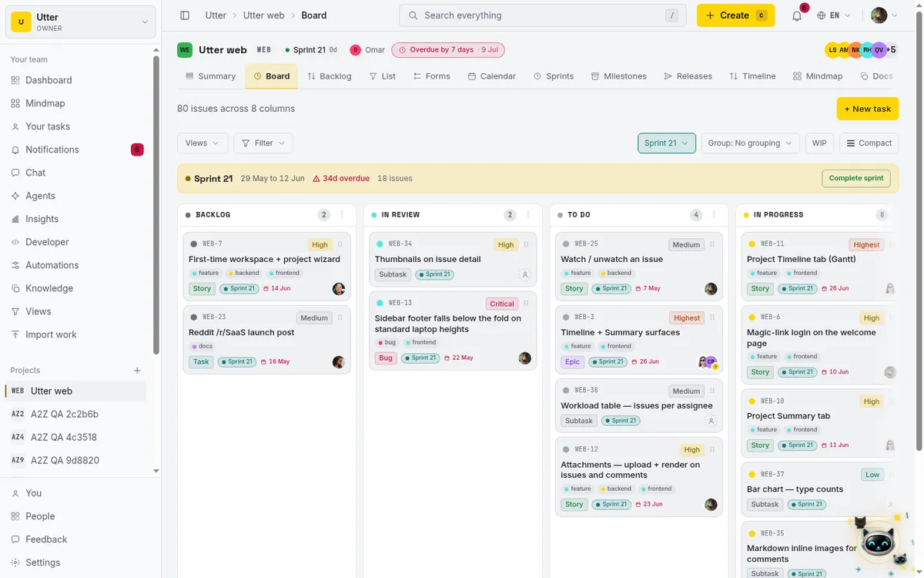Viewport: 924px width, 578px height.
Task: Open Developer in the sidebar
Action: [x=47, y=242]
